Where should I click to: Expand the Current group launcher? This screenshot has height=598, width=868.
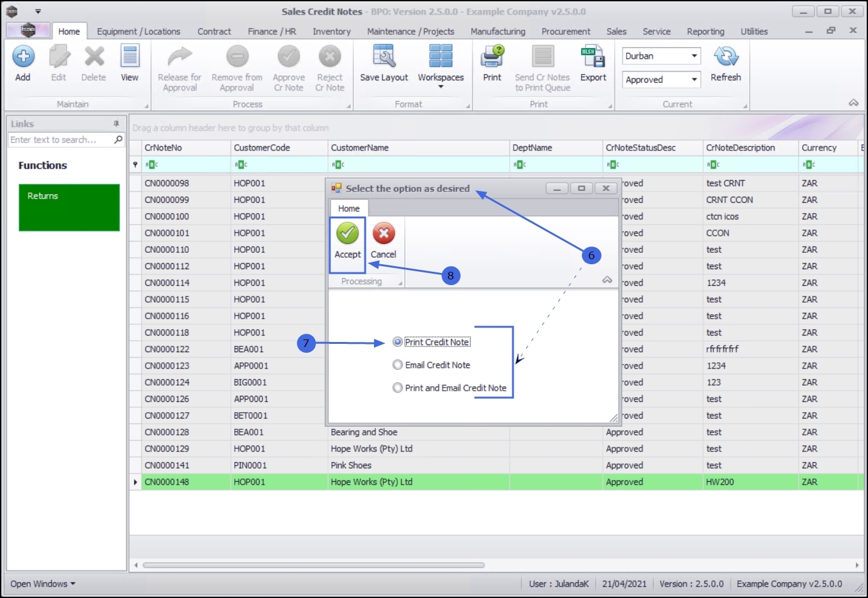[x=745, y=106]
